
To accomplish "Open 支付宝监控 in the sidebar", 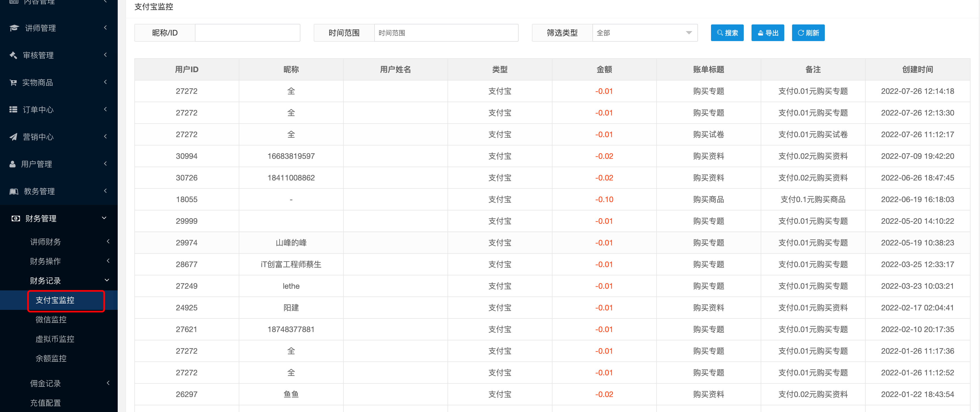I will (x=55, y=300).
